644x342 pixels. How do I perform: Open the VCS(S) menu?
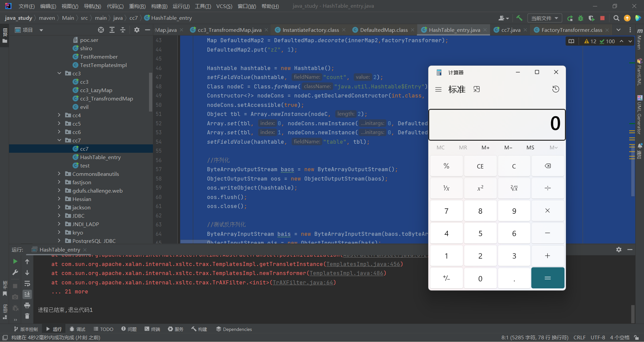click(x=224, y=6)
